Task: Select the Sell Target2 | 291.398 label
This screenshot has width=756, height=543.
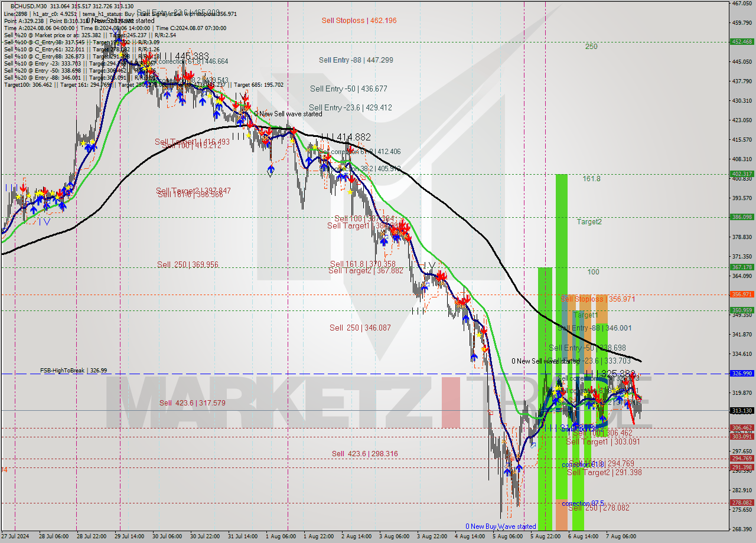Action: [x=605, y=473]
